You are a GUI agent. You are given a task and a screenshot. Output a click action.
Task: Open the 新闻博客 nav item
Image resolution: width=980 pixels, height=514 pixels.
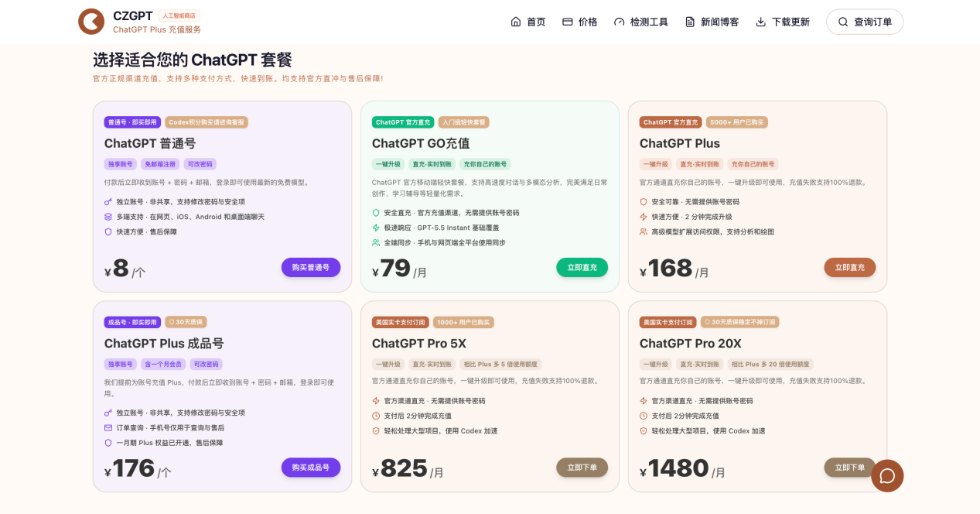tap(712, 22)
